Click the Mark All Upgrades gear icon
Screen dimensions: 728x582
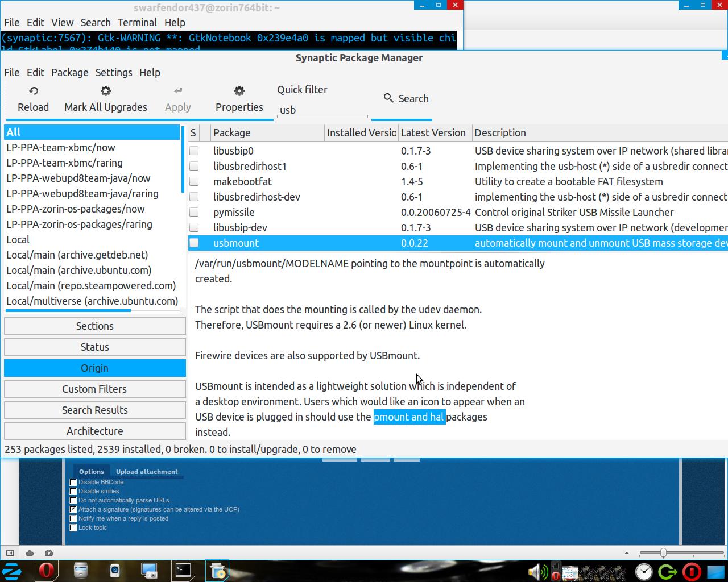pos(105,91)
